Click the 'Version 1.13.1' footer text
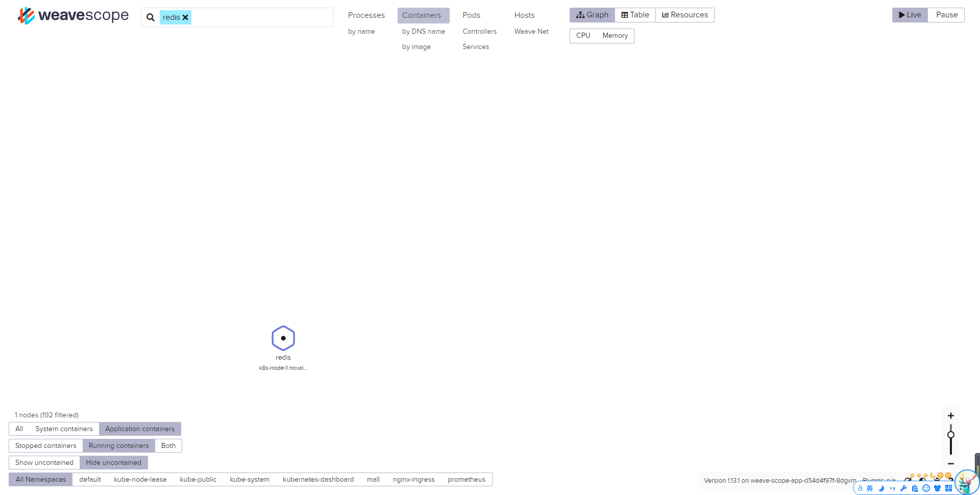The image size is (980, 495). (780, 481)
